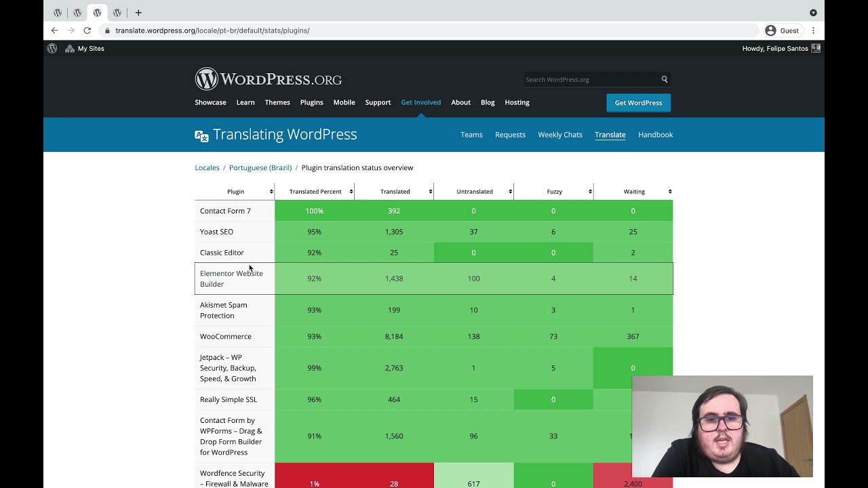868x488 pixels.
Task: Click the presenter webcam video overlay
Action: click(722, 426)
